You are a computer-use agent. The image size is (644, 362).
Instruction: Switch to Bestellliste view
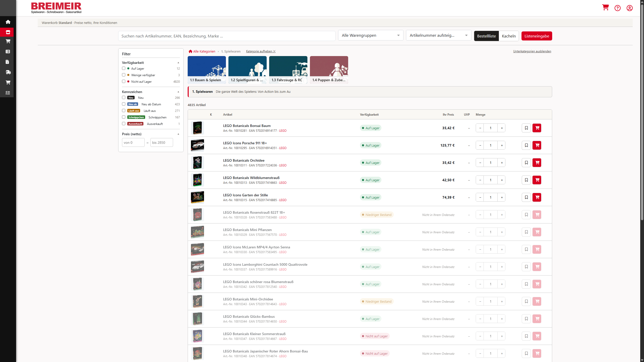pyautogui.click(x=486, y=36)
